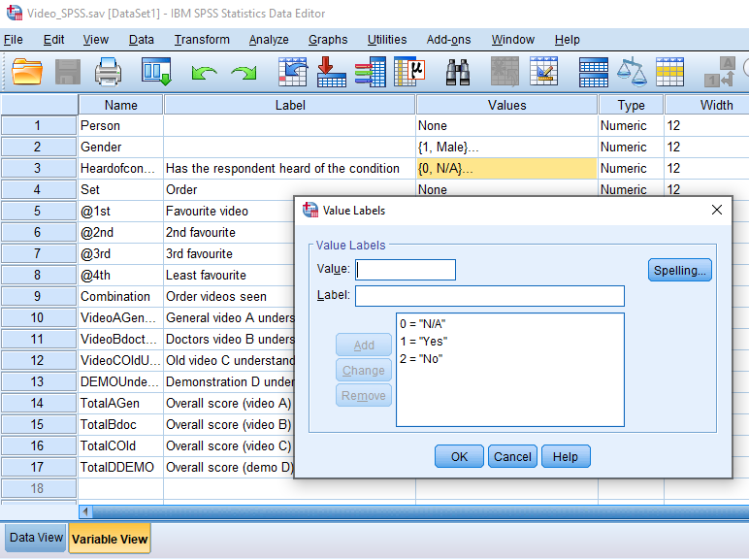The width and height of the screenshot is (749, 560).
Task: Open the Analyze menu
Action: pyautogui.click(x=269, y=40)
